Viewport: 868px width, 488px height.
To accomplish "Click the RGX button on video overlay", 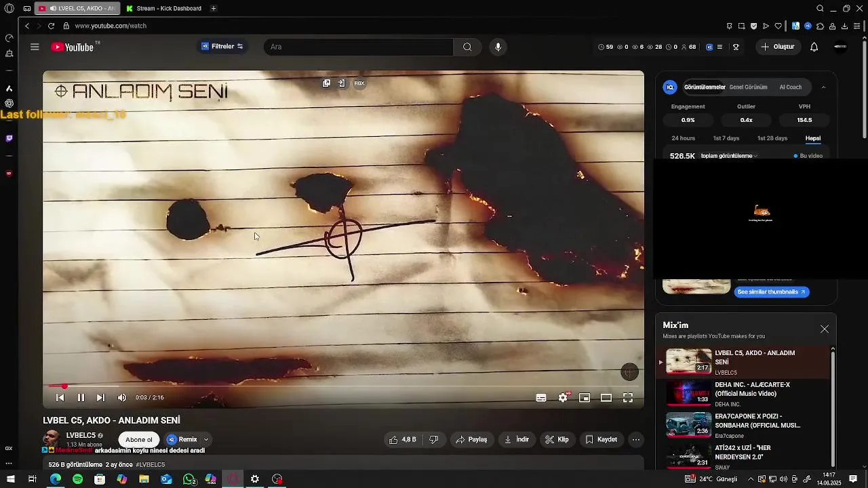I will 359,83.
